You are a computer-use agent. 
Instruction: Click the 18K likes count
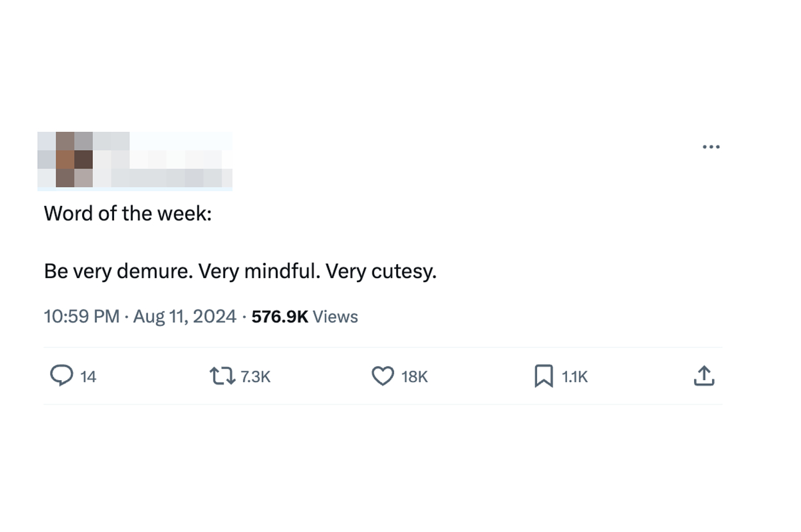coord(415,376)
